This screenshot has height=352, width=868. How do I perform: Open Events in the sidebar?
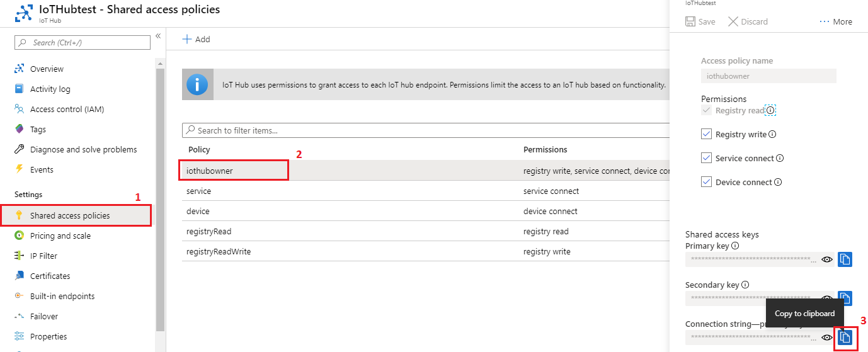click(42, 169)
